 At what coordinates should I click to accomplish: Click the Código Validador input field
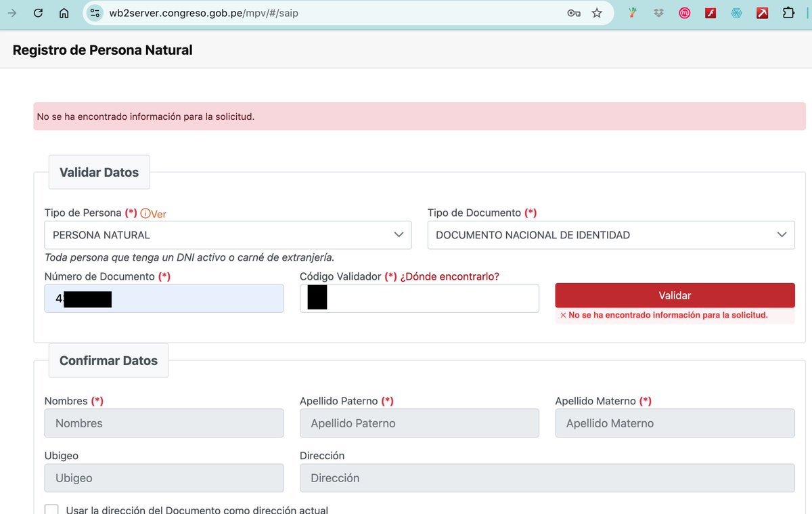pyautogui.click(x=420, y=298)
